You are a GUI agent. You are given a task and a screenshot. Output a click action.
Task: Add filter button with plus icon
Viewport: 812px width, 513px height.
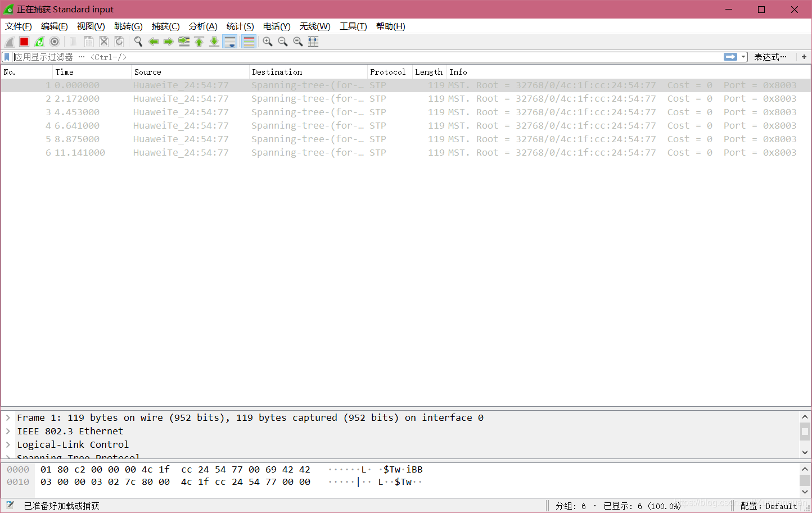coord(804,57)
